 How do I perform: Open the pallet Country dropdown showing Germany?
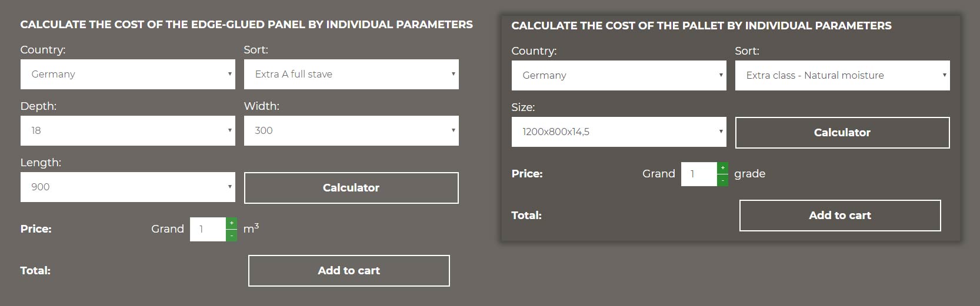pyautogui.click(x=619, y=75)
